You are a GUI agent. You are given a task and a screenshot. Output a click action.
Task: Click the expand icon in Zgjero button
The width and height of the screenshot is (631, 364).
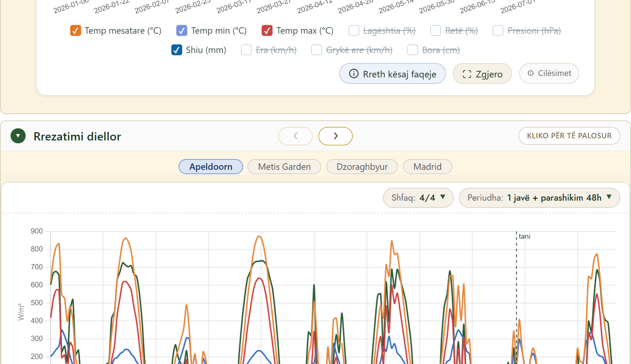(x=467, y=74)
